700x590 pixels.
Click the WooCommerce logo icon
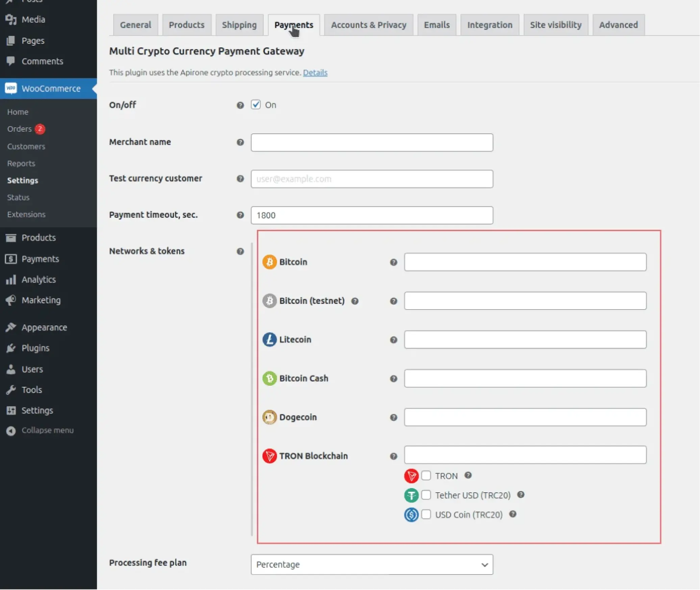click(11, 89)
